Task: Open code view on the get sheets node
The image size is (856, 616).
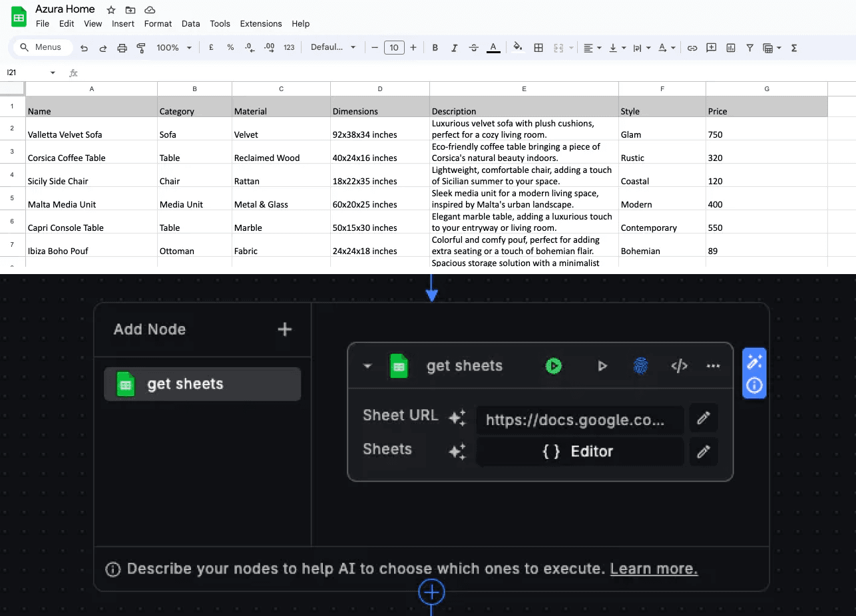Action: pos(679,365)
